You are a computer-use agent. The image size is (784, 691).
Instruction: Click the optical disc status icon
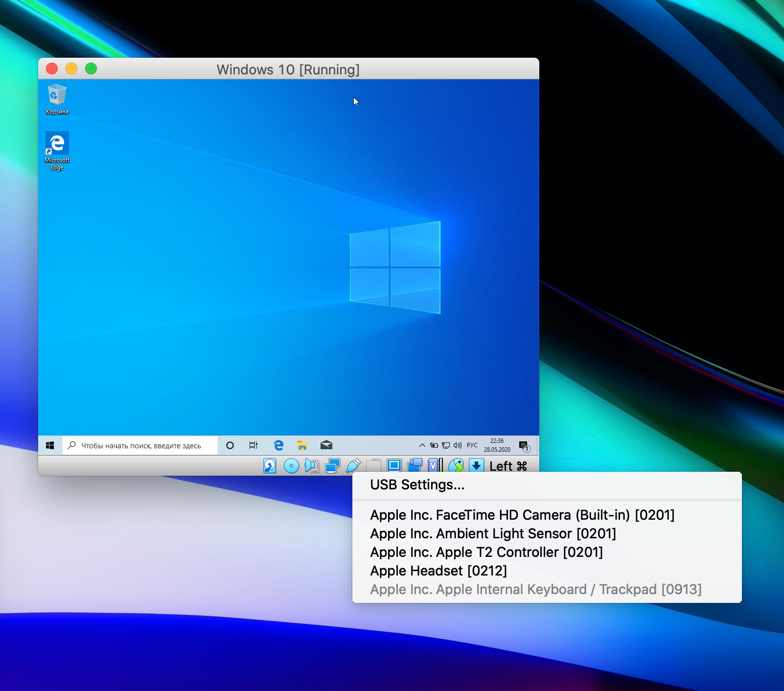(x=291, y=466)
